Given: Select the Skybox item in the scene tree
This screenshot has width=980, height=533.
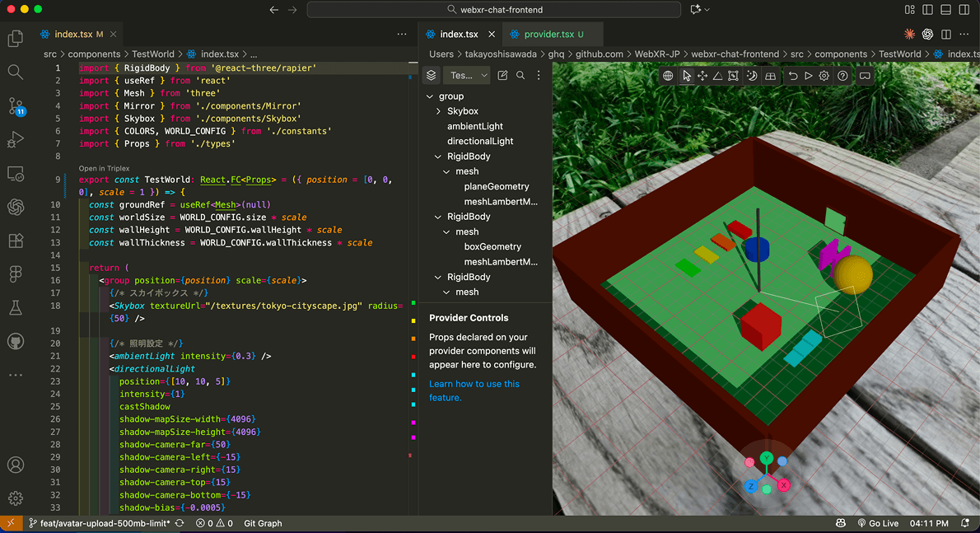Looking at the screenshot, I should [x=462, y=110].
